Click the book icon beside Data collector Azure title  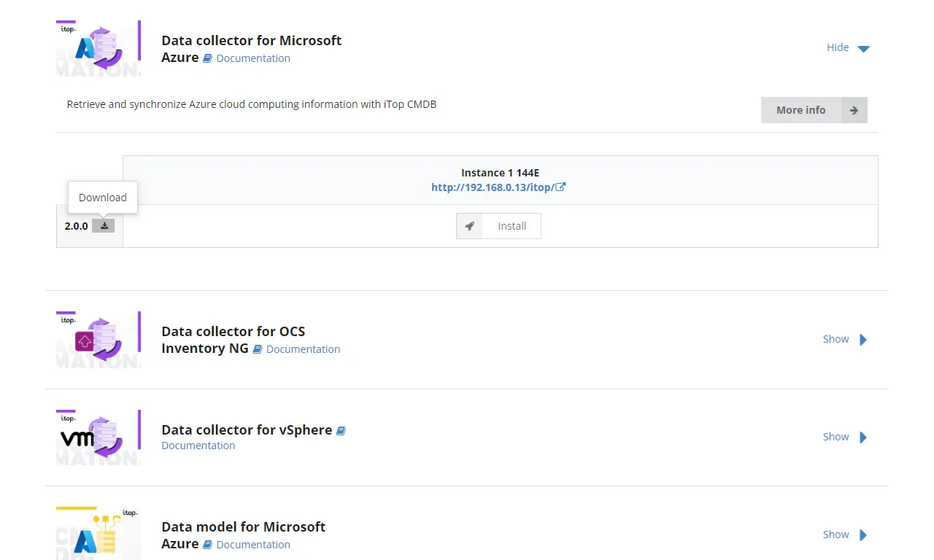(x=208, y=58)
